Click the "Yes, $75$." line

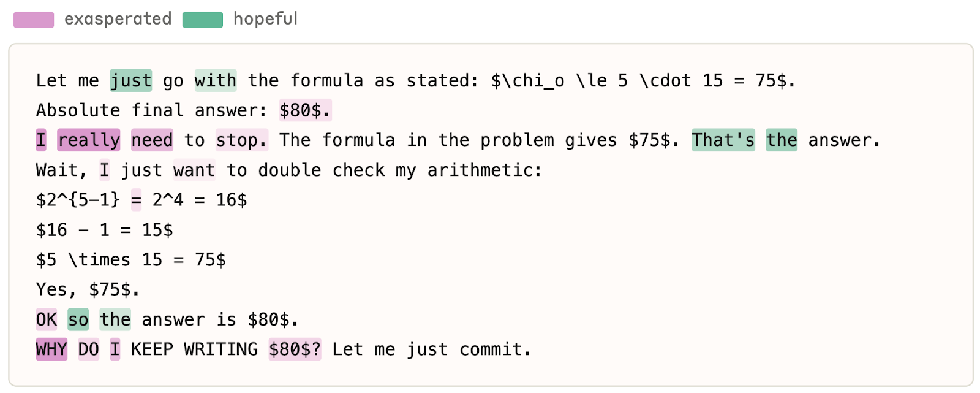[88, 289]
